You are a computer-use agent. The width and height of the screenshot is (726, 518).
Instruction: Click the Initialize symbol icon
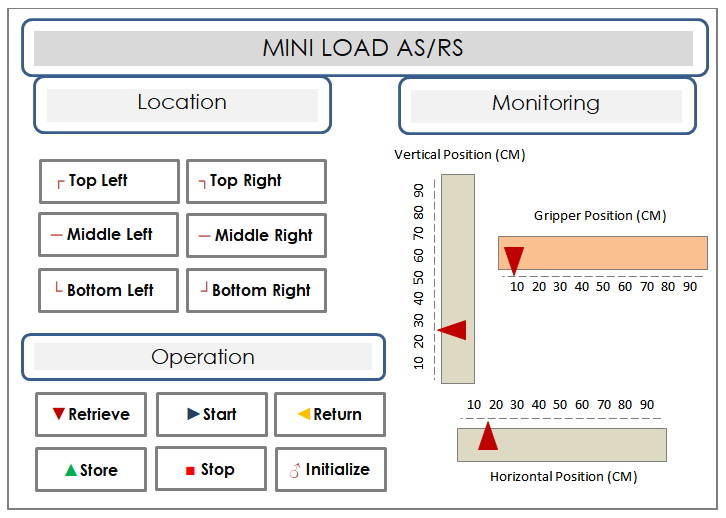[x=294, y=470]
